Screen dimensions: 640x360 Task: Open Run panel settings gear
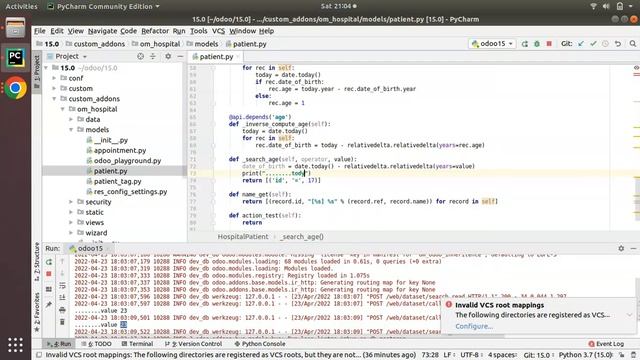621,248
